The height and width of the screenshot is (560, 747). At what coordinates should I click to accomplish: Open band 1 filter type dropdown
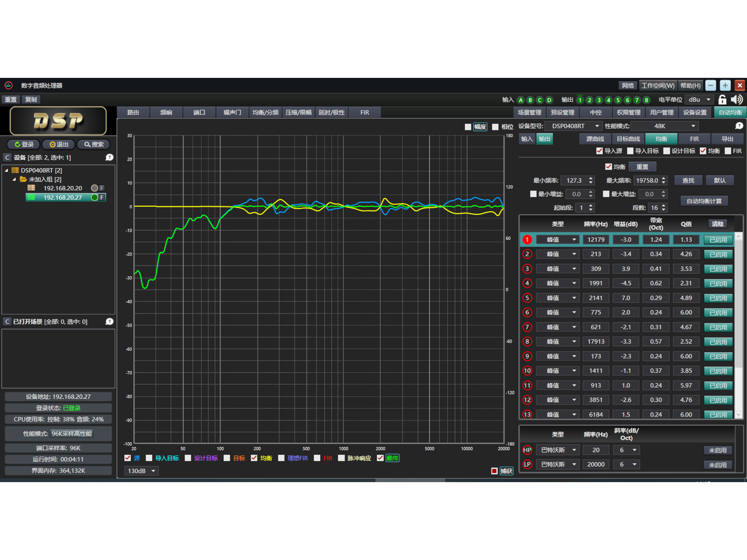click(558, 240)
